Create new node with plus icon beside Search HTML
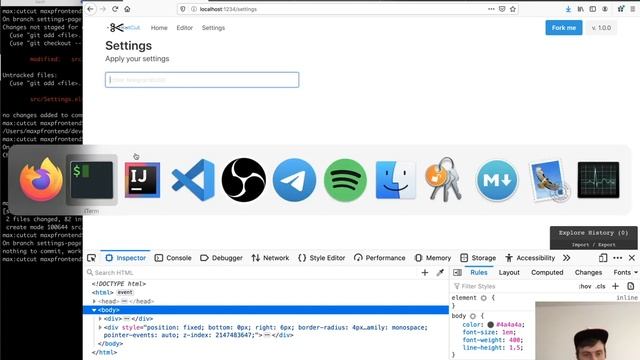This screenshot has width=640, height=360. point(425,272)
